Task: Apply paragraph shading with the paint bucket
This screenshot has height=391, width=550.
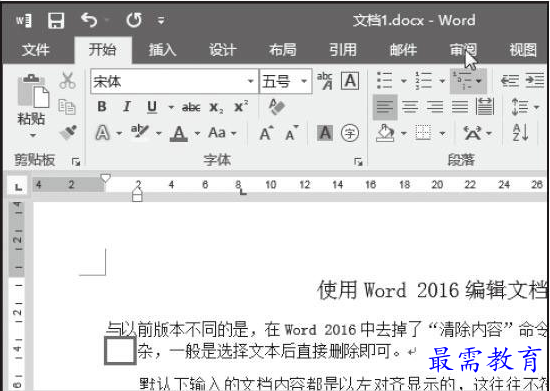Action: (x=384, y=133)
